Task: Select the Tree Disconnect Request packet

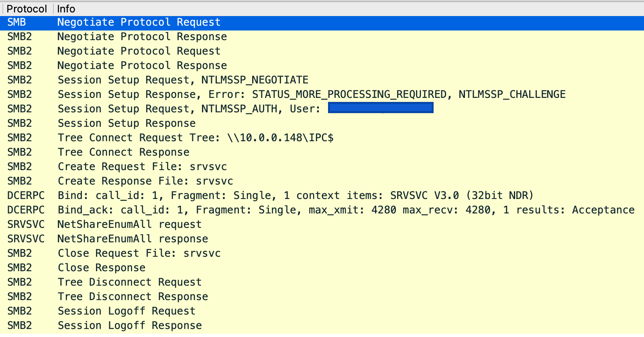Action: tap(129, 282)
